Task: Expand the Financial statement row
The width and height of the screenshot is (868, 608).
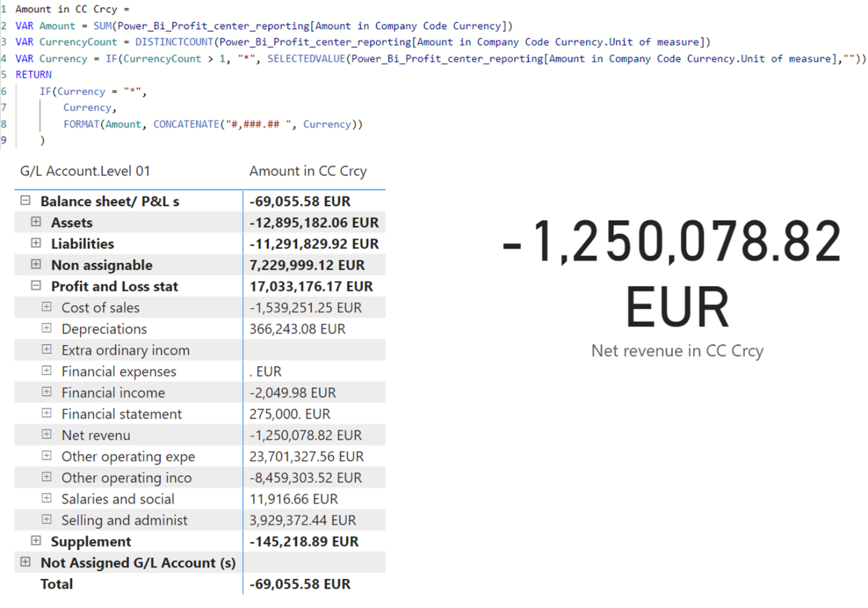Action: pos(46,413)
